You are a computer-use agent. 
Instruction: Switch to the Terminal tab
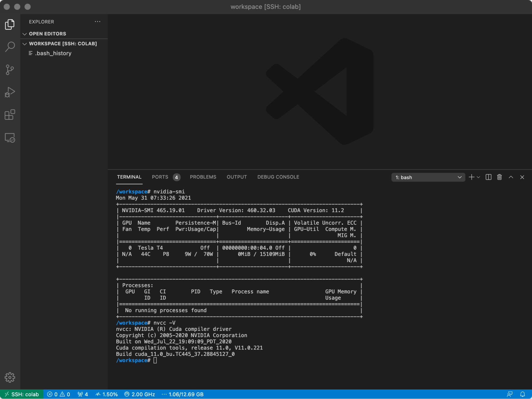(129, 177)
